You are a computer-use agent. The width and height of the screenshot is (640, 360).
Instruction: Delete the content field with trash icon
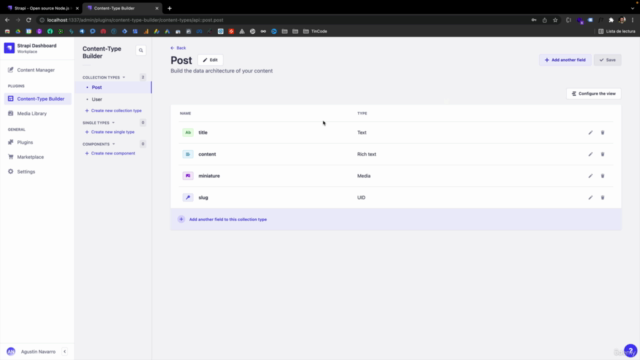coord(602,154)
